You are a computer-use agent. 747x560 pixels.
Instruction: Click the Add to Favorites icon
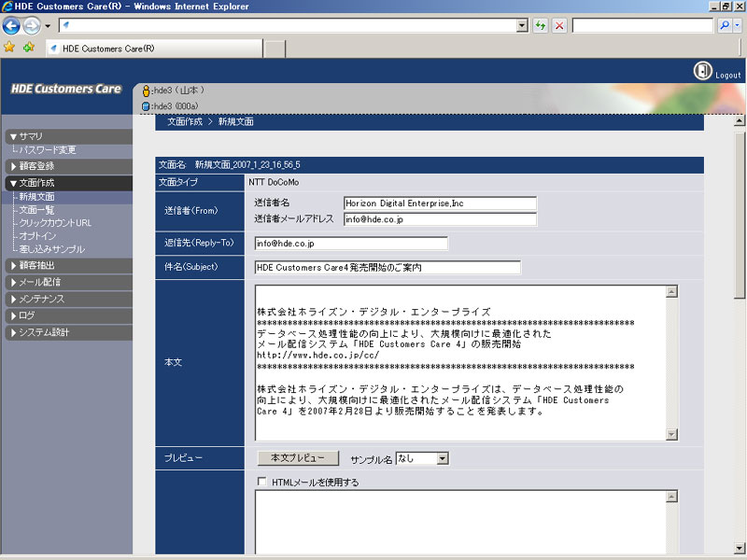point(29,48)
